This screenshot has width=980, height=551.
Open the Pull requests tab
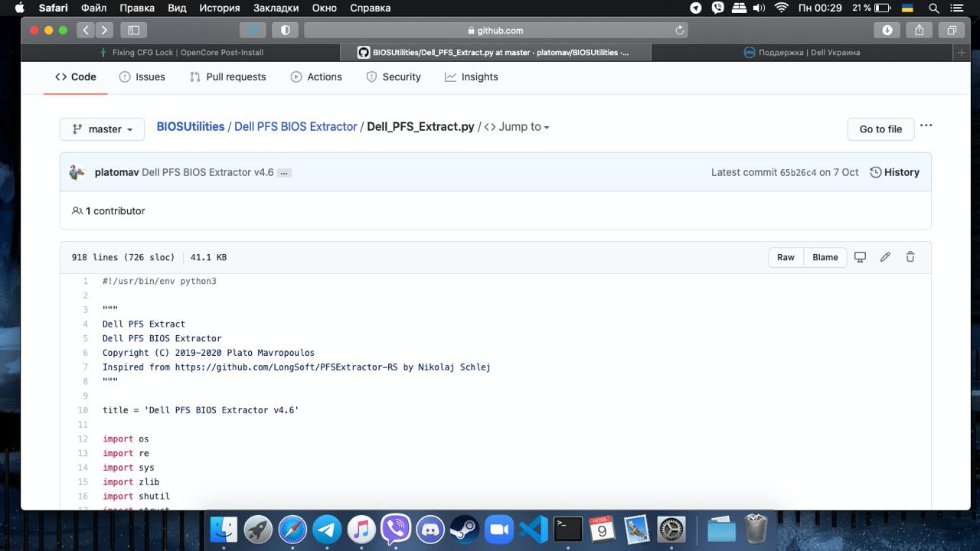point(227,77)
